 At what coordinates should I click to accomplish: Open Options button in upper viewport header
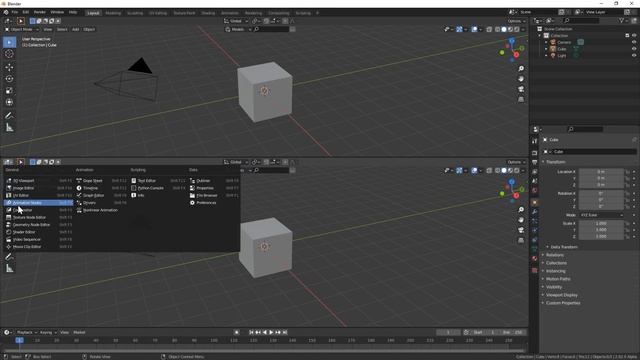tap(516, 21)
